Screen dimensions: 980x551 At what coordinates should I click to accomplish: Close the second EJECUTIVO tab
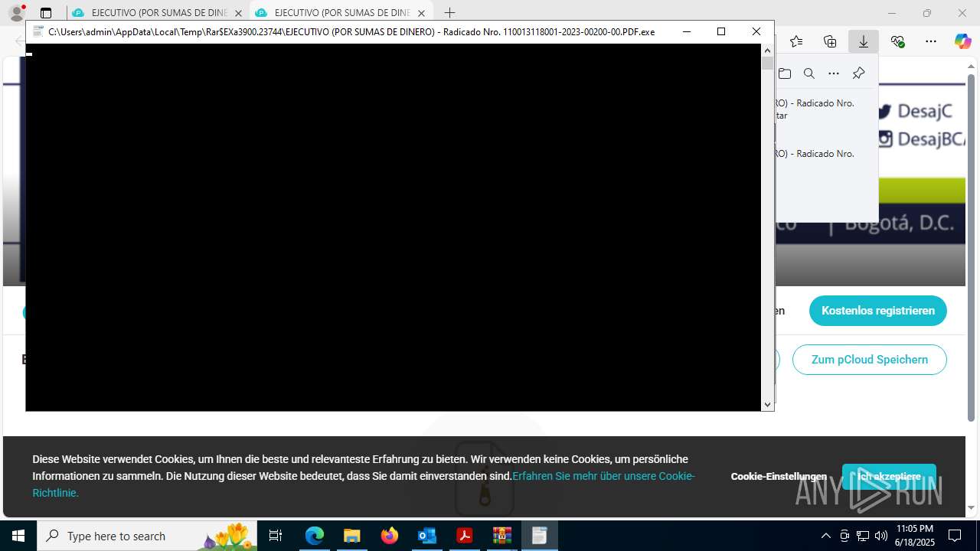421,13
